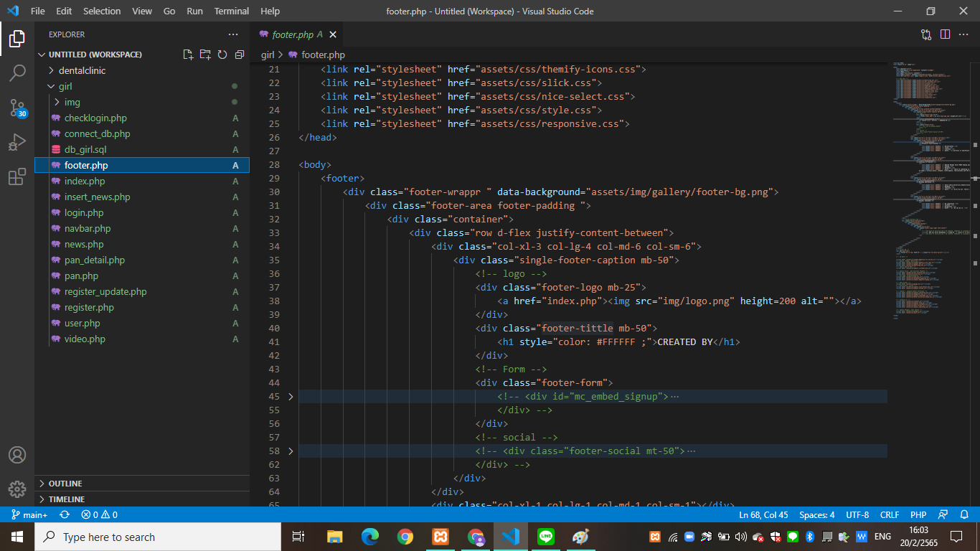Open Source Control view with 30 badge
This screenshot has width=980, height=551.
point(17,108)
